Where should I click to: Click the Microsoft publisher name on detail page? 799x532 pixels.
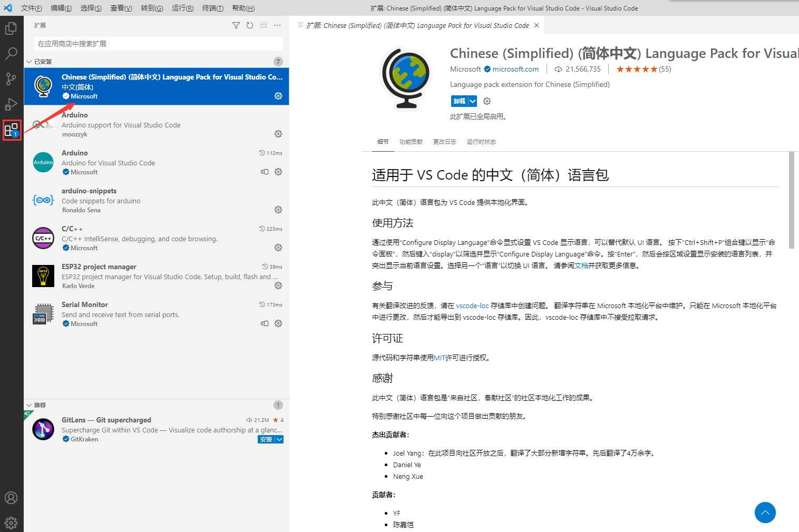[x=465, y=69]
